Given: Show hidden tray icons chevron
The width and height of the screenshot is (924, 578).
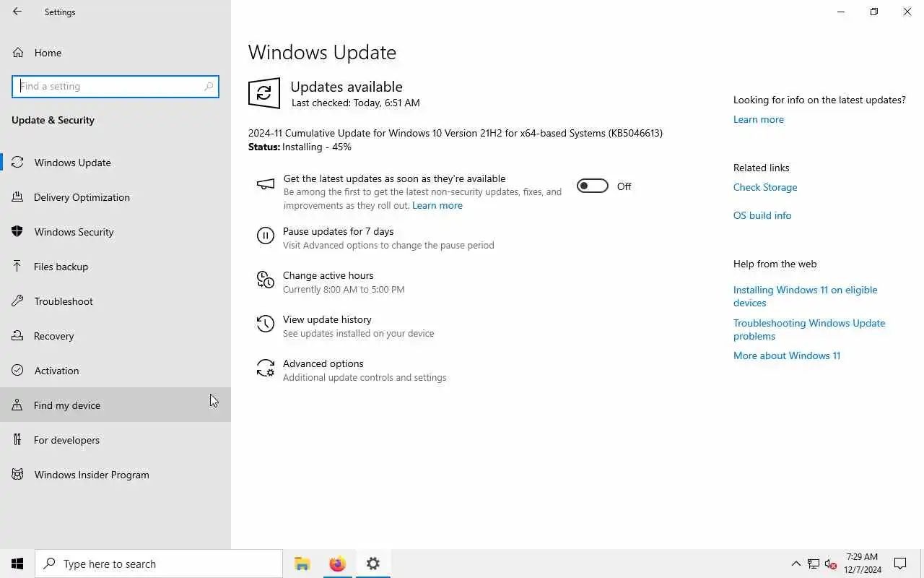Looking at the screenshot, I should click(796, 564).
